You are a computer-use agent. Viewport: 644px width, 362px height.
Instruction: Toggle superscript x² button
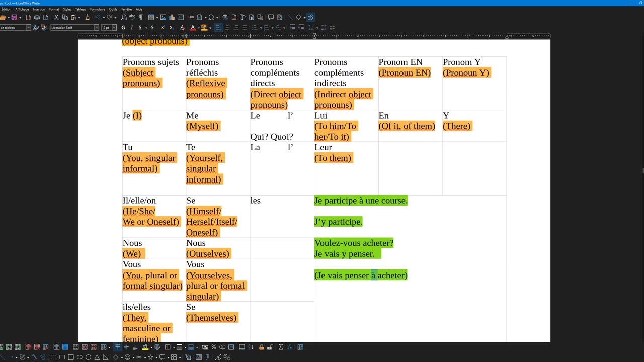tap(163, 28)
